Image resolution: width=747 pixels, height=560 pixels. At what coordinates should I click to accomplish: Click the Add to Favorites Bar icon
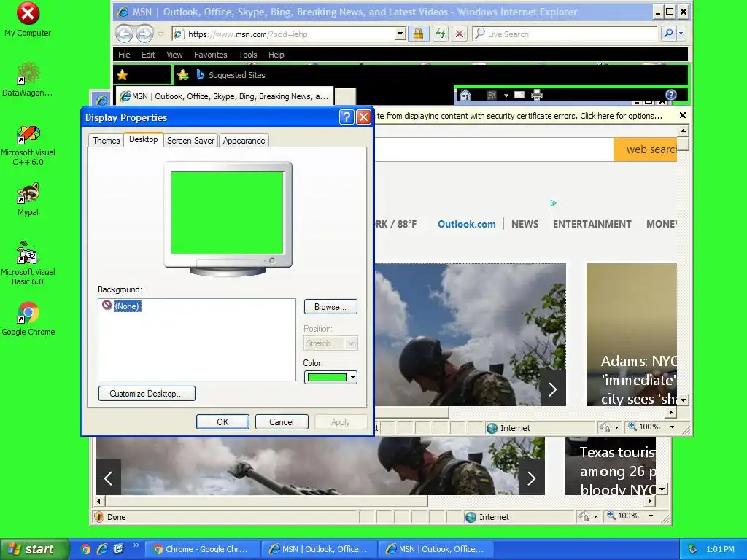[x=183, y=75]
